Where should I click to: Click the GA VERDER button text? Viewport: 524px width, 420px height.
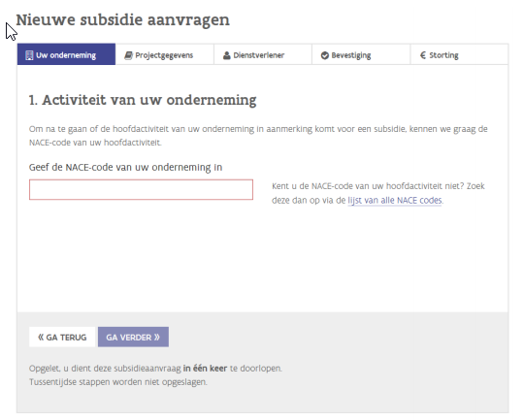129,338
